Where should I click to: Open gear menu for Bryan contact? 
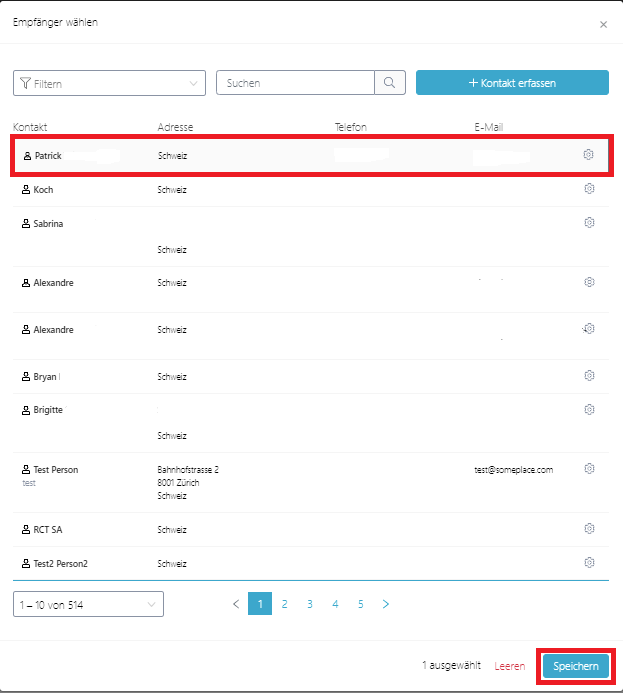(589, 376)
